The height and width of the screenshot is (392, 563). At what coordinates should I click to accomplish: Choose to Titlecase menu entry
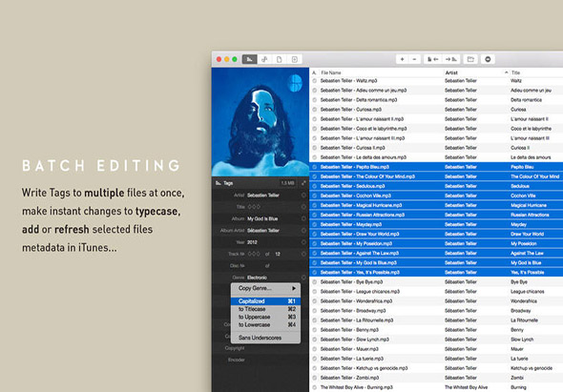[265, 309]
